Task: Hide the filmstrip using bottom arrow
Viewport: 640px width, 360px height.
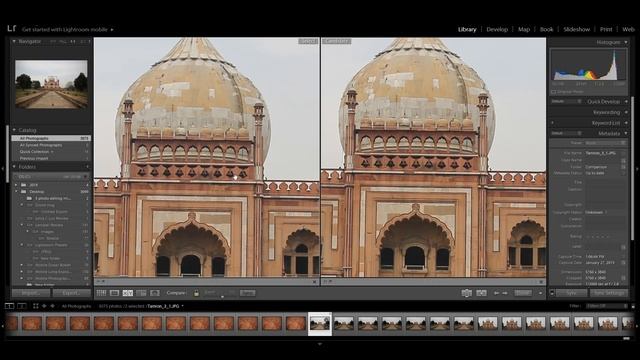Action: click(x=320, y=344)
